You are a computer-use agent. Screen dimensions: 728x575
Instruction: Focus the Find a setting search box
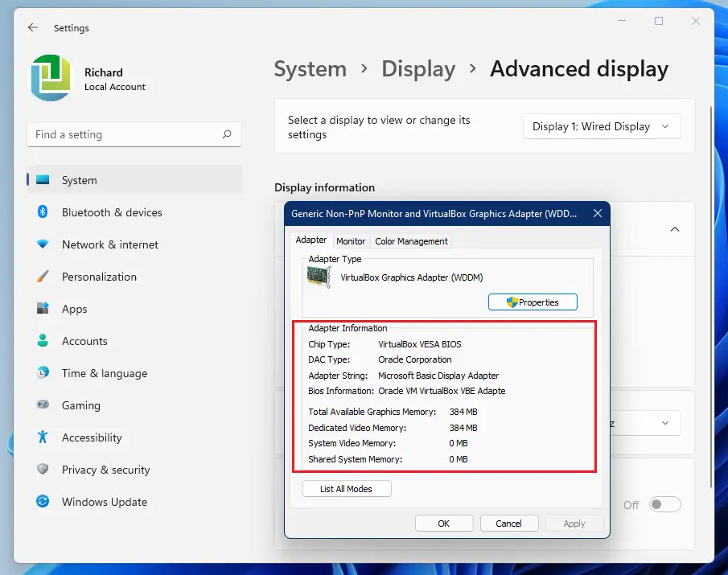pos(134,134)
